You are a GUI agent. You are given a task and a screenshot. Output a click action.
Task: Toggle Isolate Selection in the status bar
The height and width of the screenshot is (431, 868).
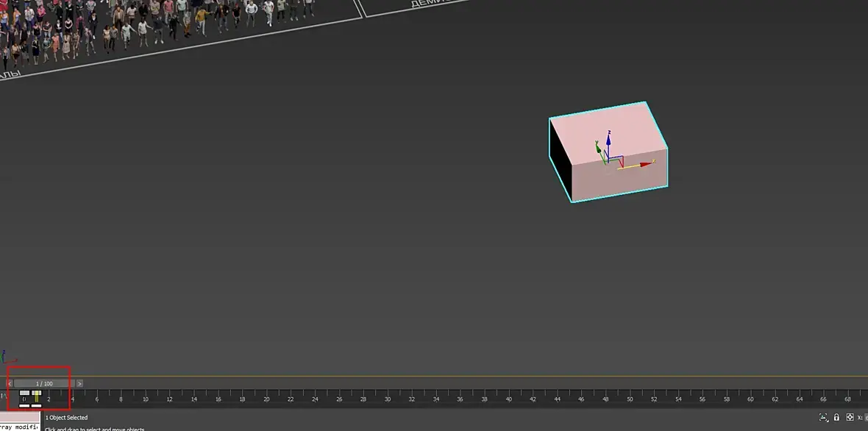pos(823,418)
